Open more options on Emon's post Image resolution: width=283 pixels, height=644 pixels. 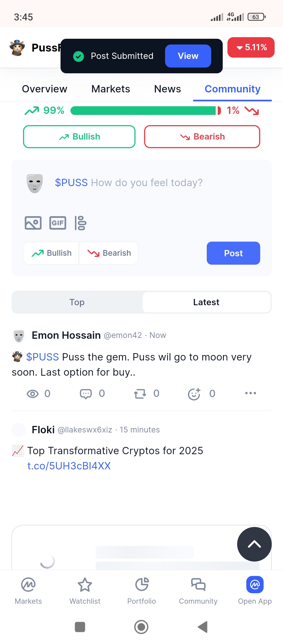point(251,393)
